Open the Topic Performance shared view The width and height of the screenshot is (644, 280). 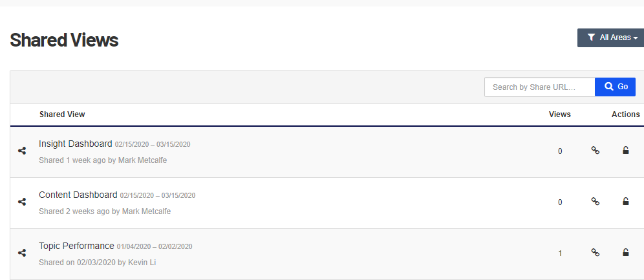pos(76,246)
